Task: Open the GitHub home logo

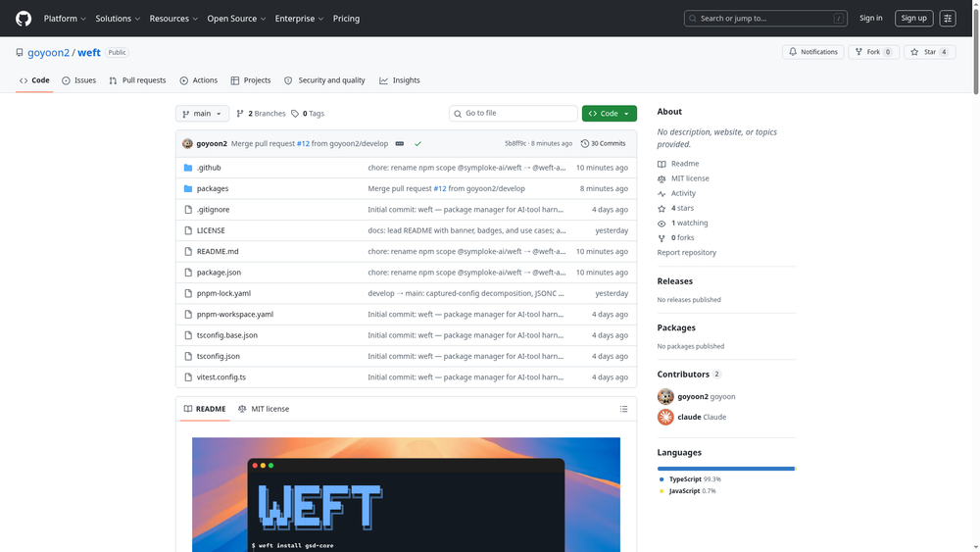Action: tap(24, 19)
